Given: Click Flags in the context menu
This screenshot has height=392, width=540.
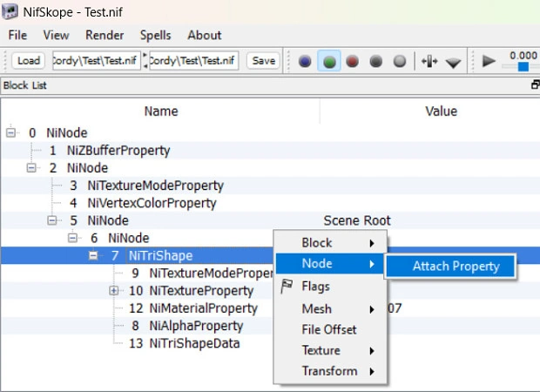Looking at the screenshot, I should pyautogui.click(x=330, y=287).
